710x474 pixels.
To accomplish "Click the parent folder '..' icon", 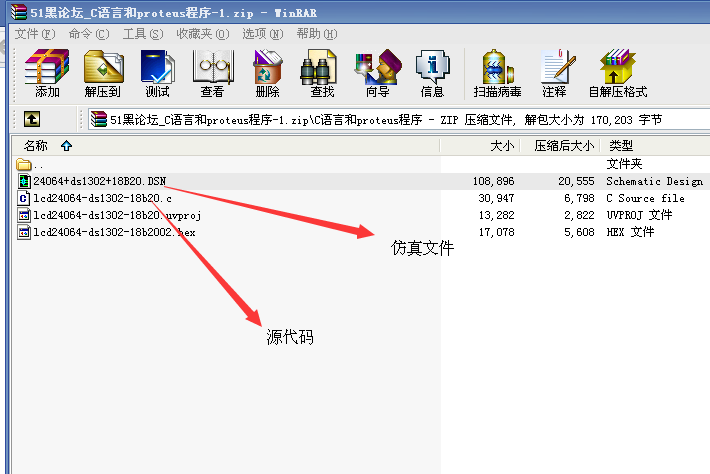I will click(x=23, y=164).
